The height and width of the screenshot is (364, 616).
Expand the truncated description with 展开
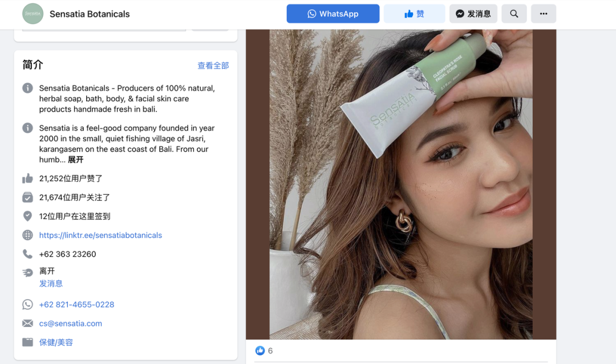coord(75,159)
